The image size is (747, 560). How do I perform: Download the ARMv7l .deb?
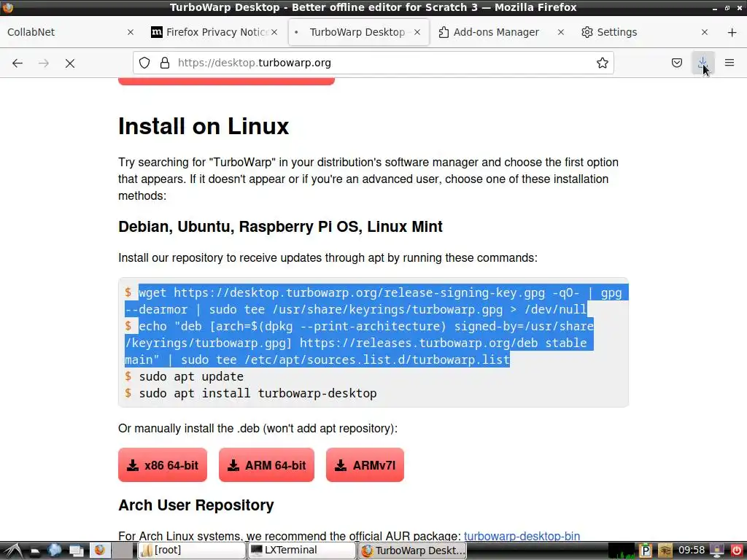[365, 464]
